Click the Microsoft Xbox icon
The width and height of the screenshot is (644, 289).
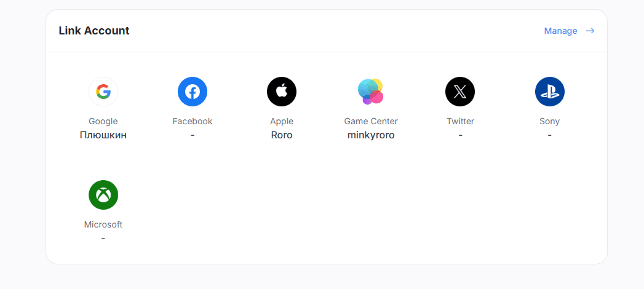pos(103,196)
